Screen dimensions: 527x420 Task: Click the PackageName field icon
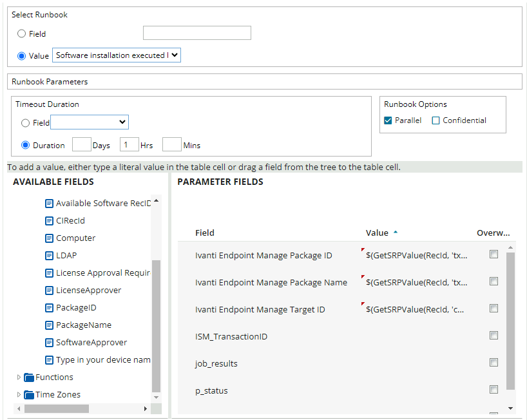coord(49,325)
